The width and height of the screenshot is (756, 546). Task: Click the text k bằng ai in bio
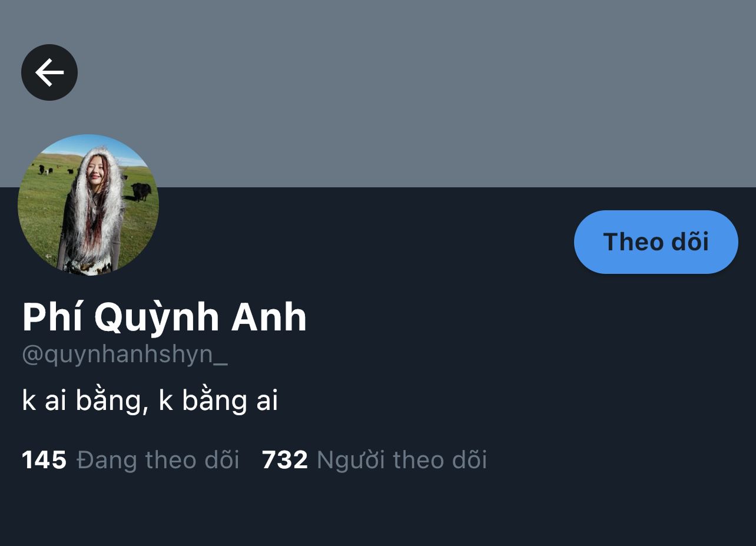coord(218,401)
